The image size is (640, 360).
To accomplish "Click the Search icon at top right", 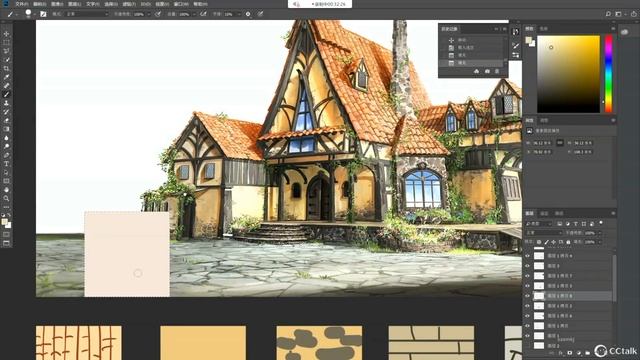I will click(x=608, y=14).
